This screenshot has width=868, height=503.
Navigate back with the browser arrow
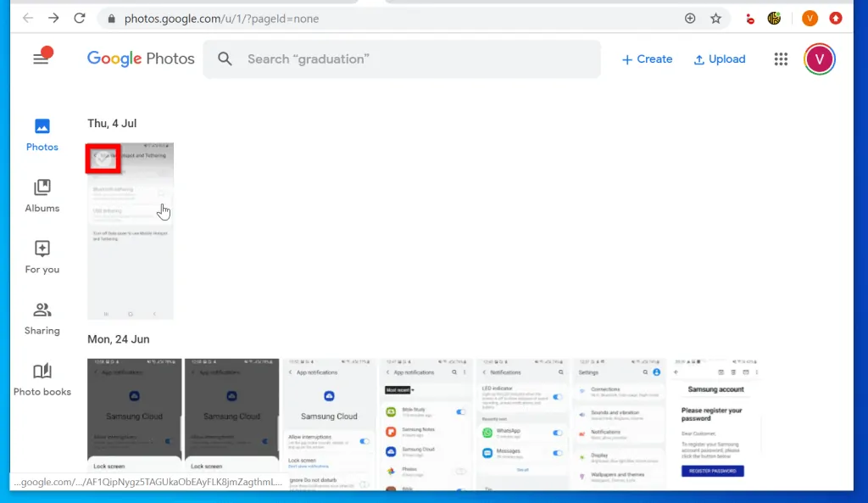click(28, 18)
